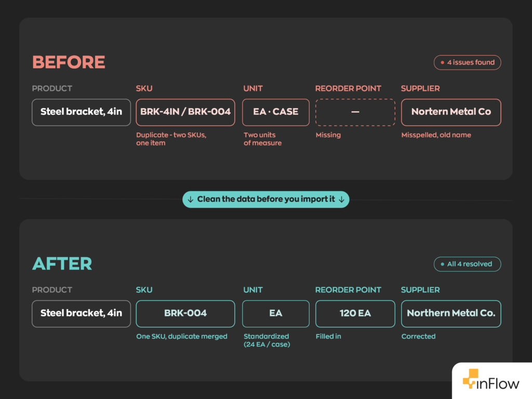Image resolution: width=532 pixels, height=399 pixels.
Task: Click the PRODUCT label in the AFTER section
Action: click(x=52, y=290)
